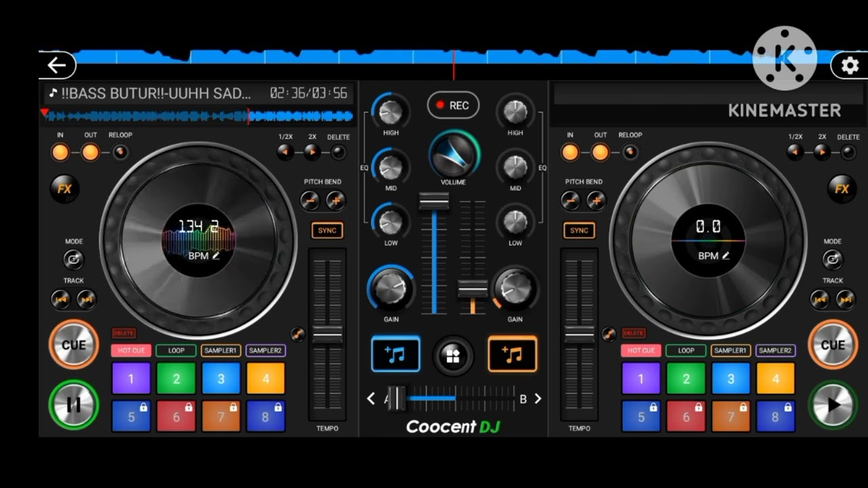Play the right deck
Screen dimensions: 868x488
pos(833,405)
